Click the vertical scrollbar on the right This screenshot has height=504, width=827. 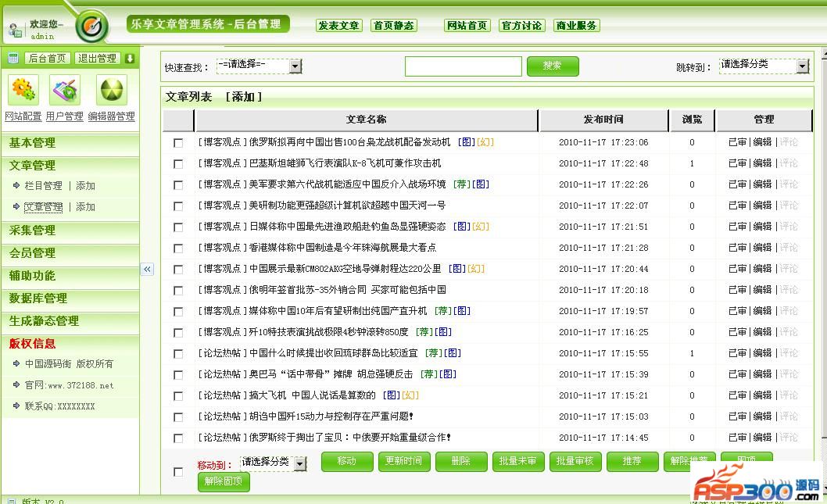(x=825, y=246)
